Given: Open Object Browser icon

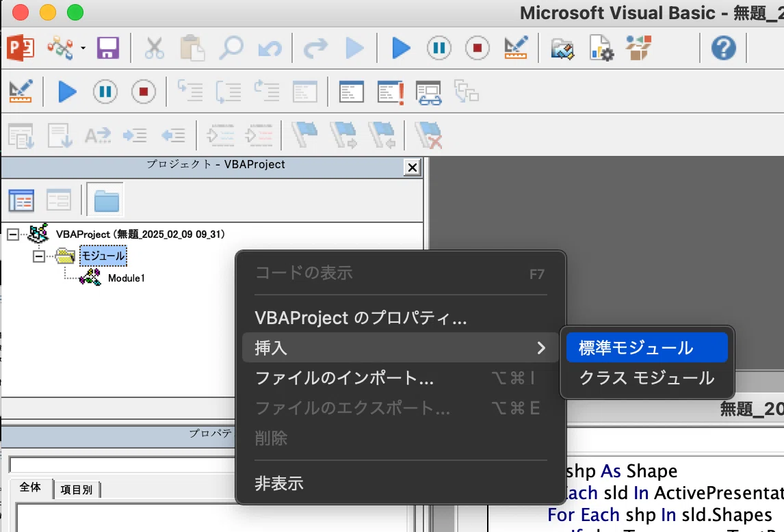Looking at the screenshot, I should [x=638, y=48].
